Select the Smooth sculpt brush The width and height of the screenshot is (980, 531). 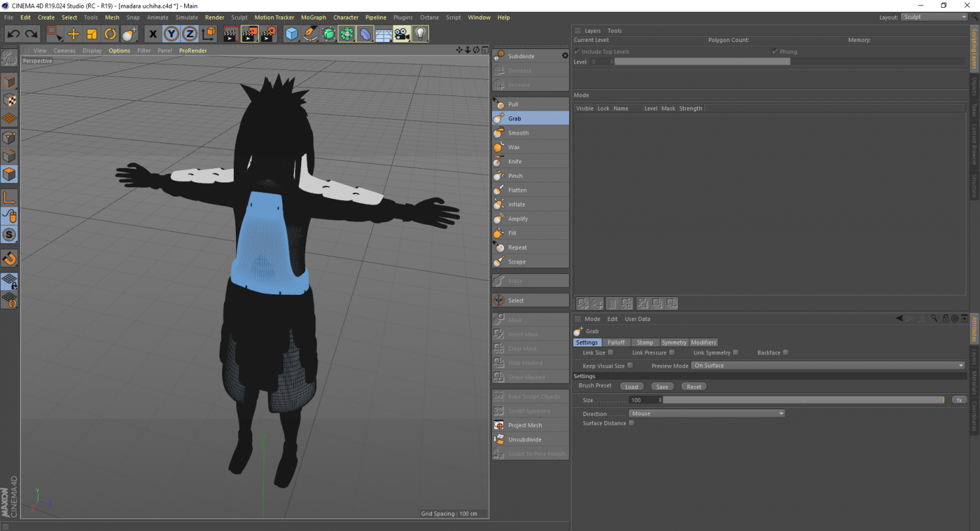click(x=531, y=133)
